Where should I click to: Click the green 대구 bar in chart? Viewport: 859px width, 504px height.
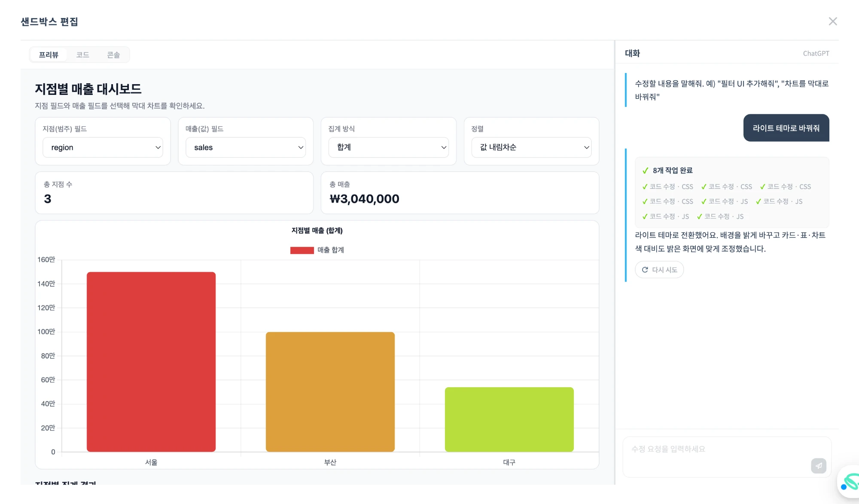(x=509, y=419)
